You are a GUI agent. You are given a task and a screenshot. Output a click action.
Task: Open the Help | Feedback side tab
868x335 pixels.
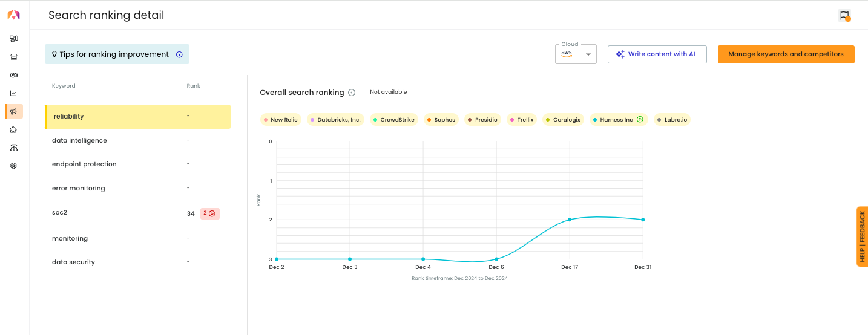click(862, 236)
